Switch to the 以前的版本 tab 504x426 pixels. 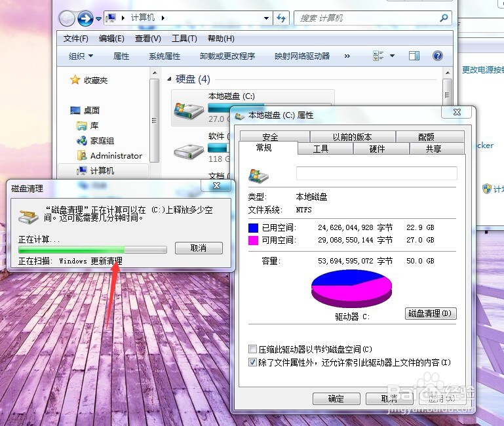point(353,137)
